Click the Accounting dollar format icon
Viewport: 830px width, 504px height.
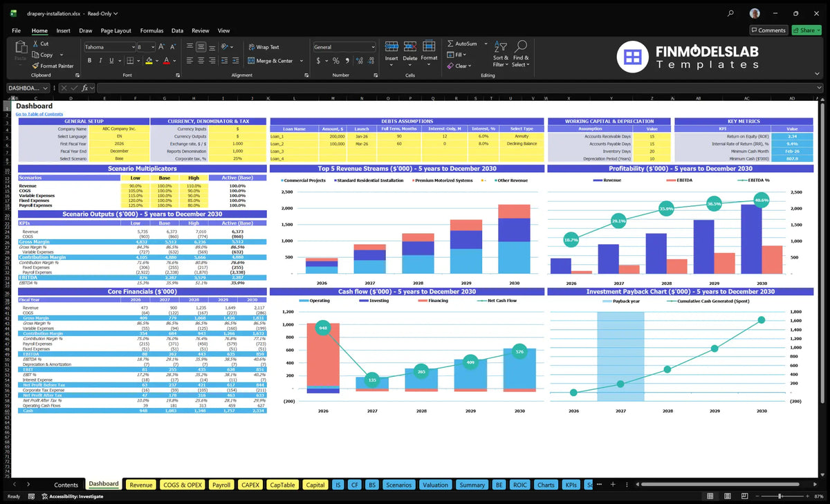pos(319,61)
